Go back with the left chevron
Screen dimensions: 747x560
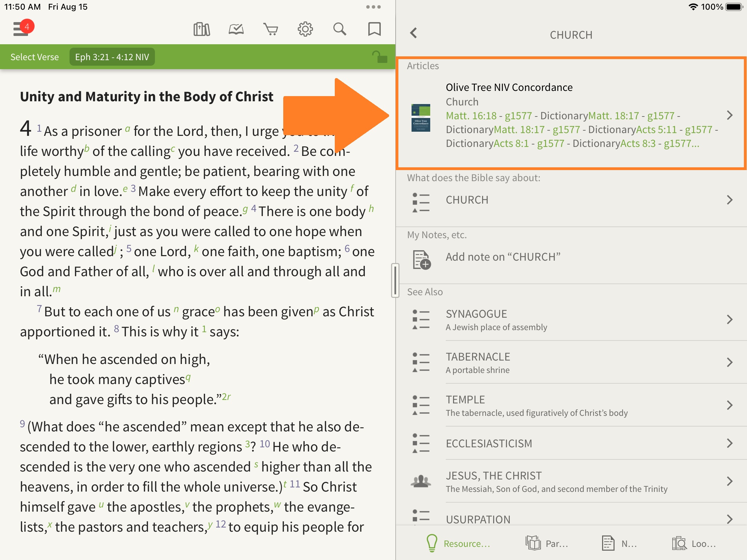pyautogui.click(x=414, y=34)
